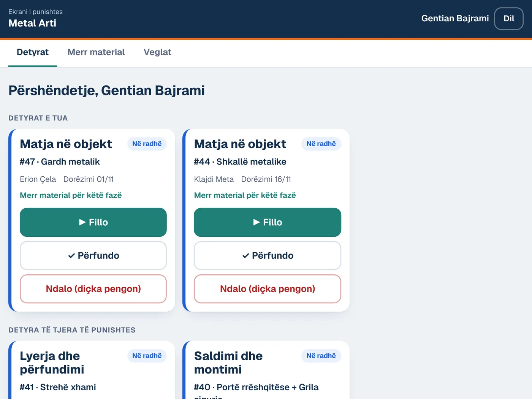Click the 'DETYRAT E TUA' section label
Viewport: 532px width, 399px height.
coord(38,118)
